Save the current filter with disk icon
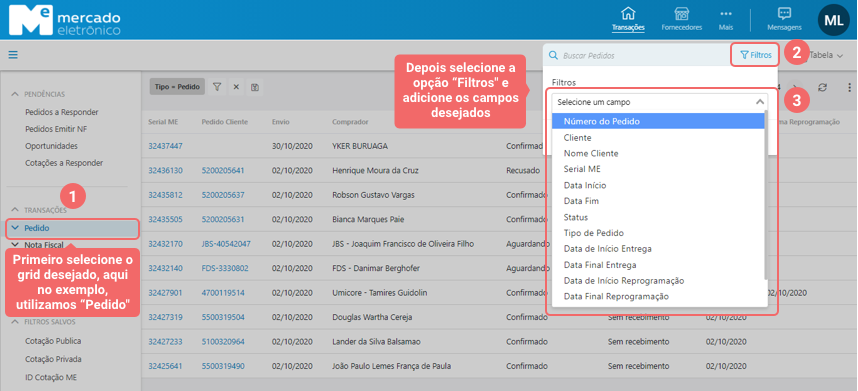This screenshot has height=391, width=858. point(254,86)
